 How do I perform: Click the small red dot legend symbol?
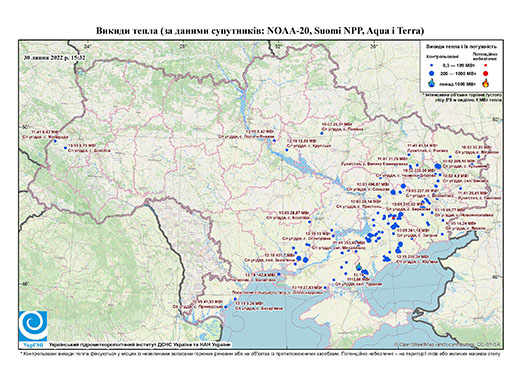[x=485, y=66]
